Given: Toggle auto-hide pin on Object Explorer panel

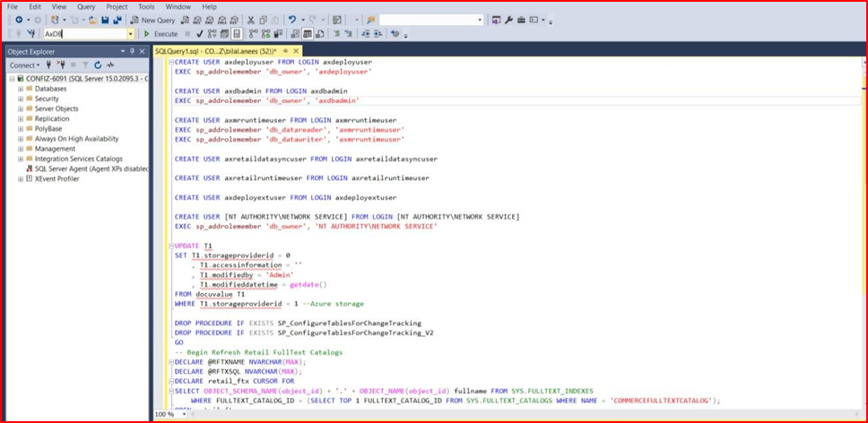Looking at the screenshot, I should (x=132, y=51).
